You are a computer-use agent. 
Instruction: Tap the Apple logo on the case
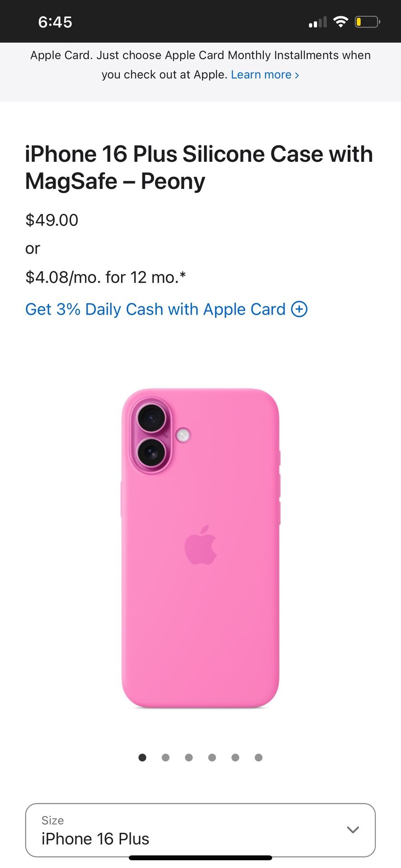[200, 545]
